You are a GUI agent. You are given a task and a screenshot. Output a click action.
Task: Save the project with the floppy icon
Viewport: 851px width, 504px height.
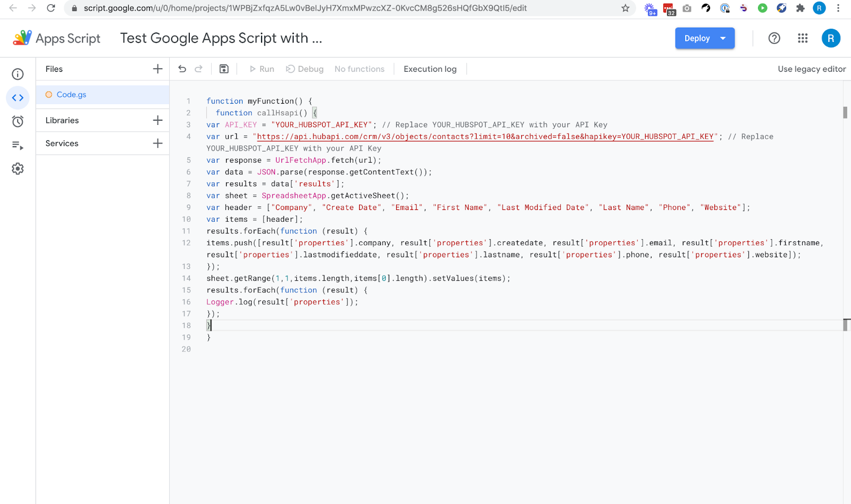pyautogui.click(x=224, y=69)
